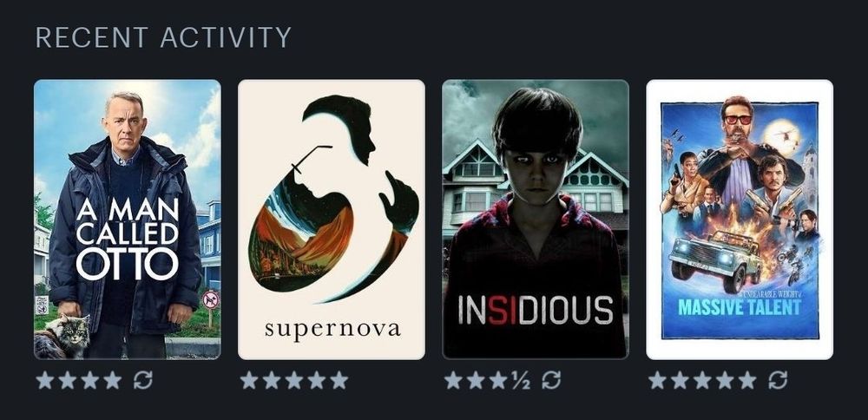Open the Recent Activity heading link
Screen dimensions: 868x420
pos(163,37)
